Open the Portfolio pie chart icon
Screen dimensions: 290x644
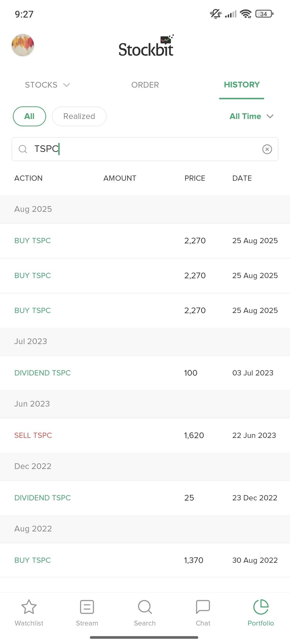point(261,607)
